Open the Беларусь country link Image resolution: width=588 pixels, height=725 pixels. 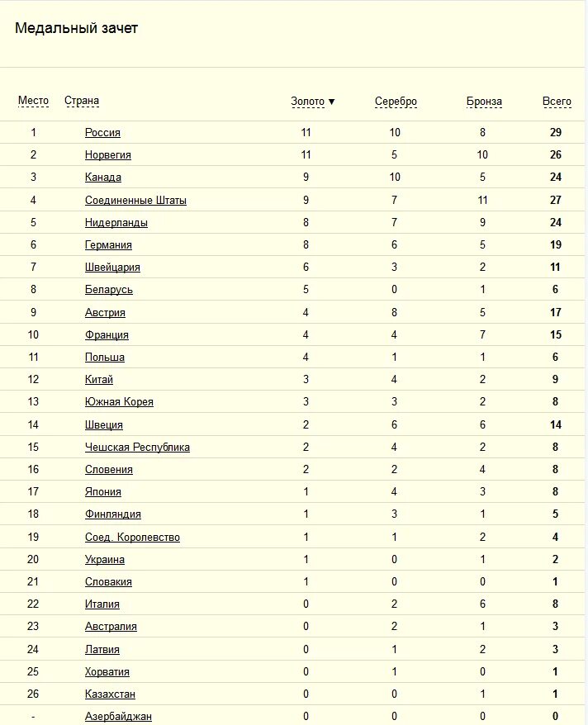click(109, 290)
